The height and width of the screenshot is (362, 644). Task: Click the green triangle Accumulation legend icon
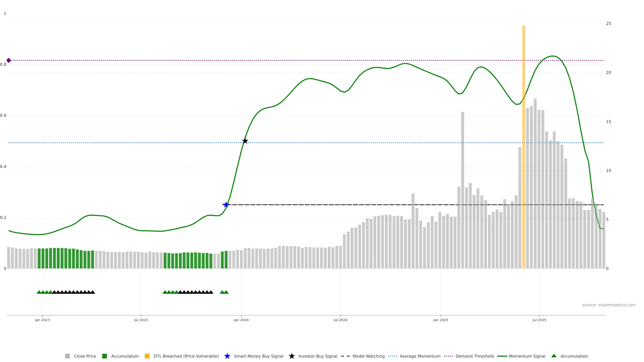coord(554,356)
